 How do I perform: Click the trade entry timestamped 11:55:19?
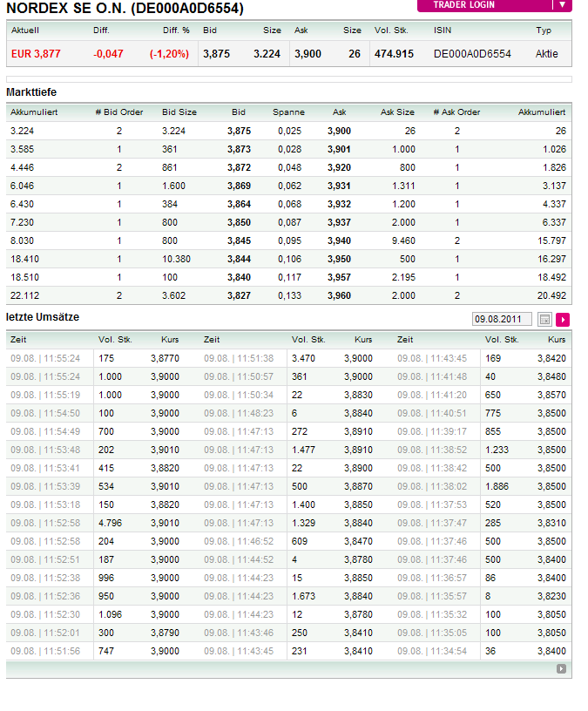click(x=45, y=395)
